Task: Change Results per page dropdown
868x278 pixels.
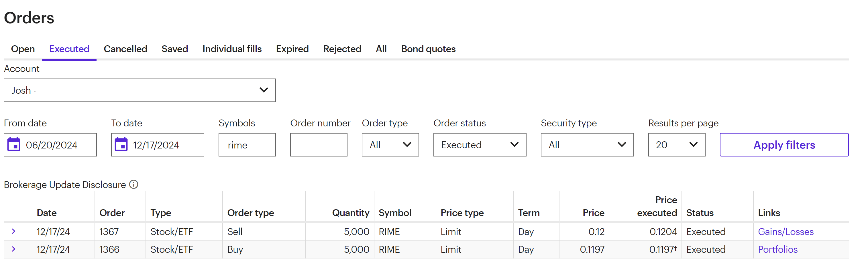Action: [676, 145]
